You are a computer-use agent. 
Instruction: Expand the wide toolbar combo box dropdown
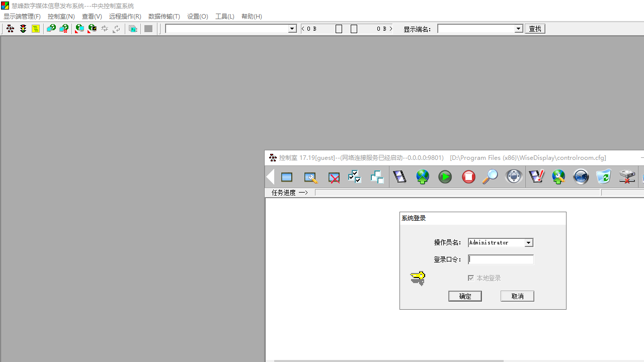pos(292,29)
